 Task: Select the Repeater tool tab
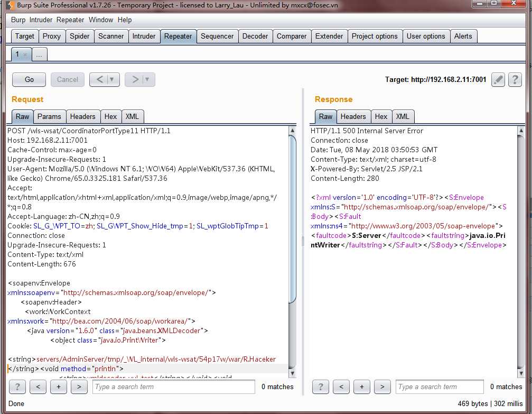178,36
